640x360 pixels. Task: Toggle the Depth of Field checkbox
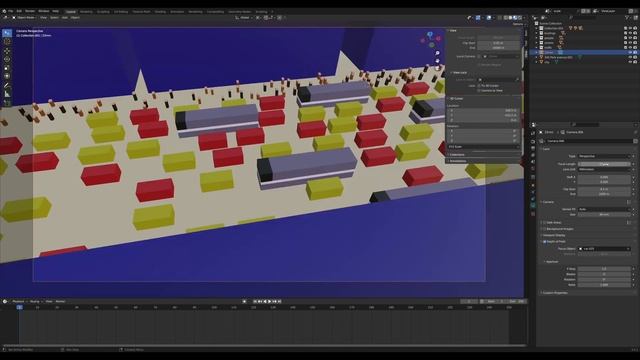(544, 242)
